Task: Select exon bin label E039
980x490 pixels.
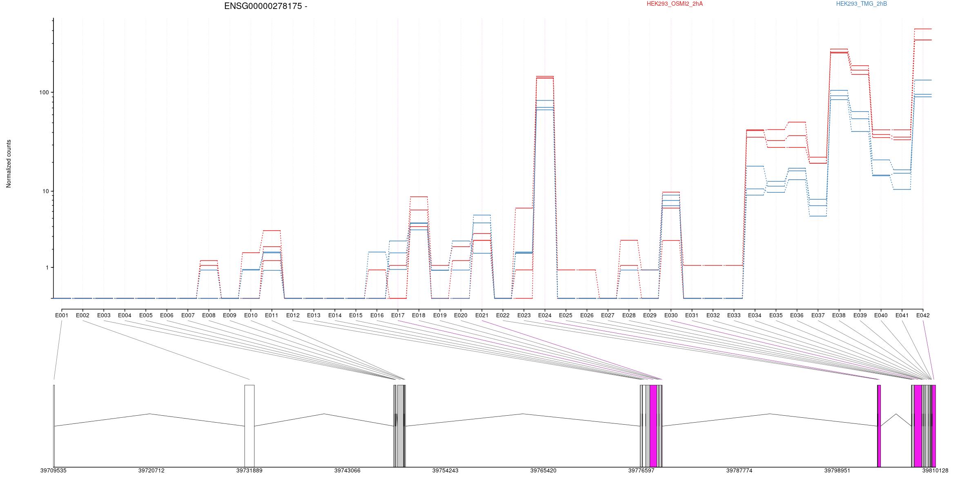Action: [x=860, y=315]
